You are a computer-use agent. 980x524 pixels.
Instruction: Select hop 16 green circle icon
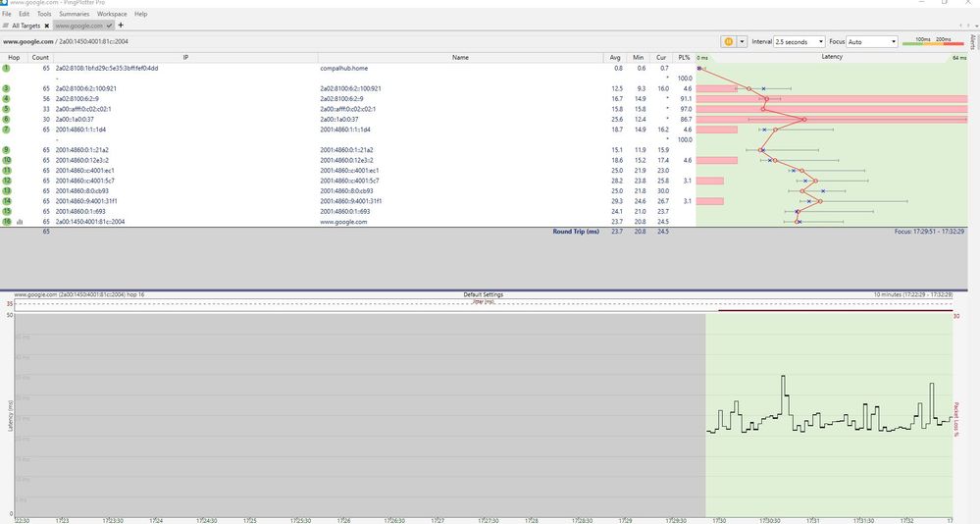[6, 222]
